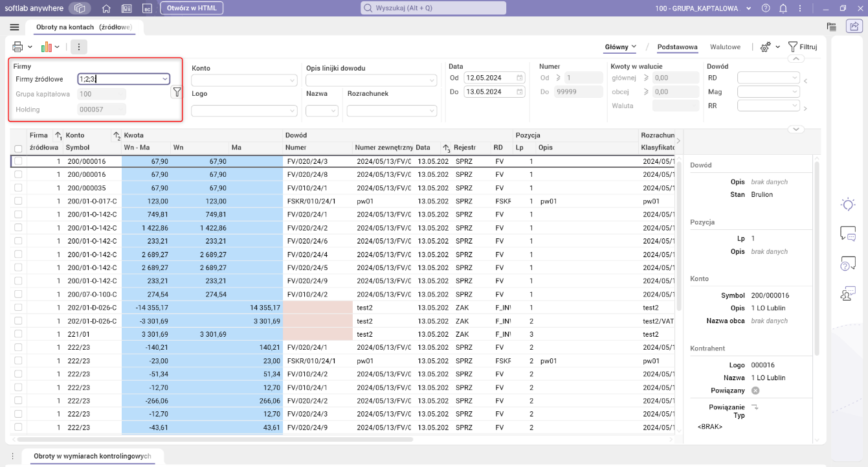Tick the checkbox for the FV/020/24/3 row

coord(19,161)
